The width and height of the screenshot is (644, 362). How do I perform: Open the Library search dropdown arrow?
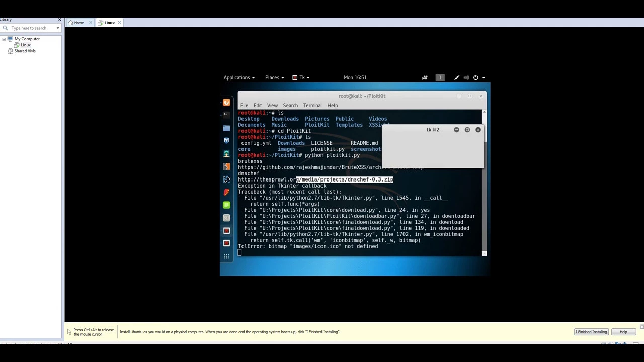(58, 28)
